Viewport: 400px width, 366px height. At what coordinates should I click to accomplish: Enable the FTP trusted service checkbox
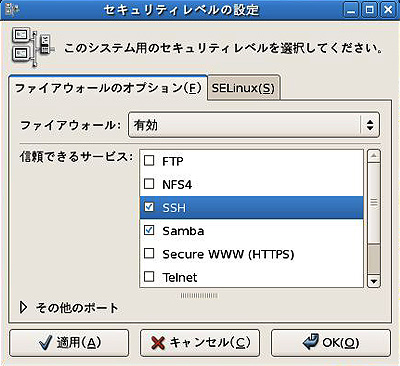(149, 161)
